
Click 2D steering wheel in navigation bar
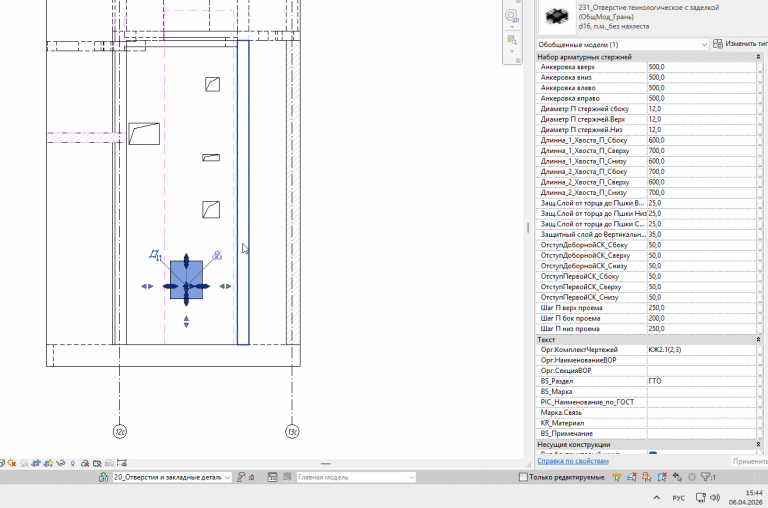pyautogui.click(x=511, y=16)
